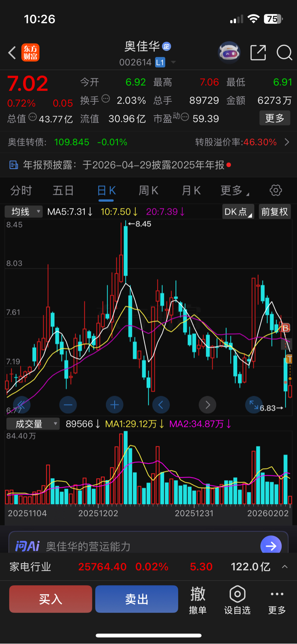Switch to the 分时 tab
297x644 pixels.
[x=21, y=191]
